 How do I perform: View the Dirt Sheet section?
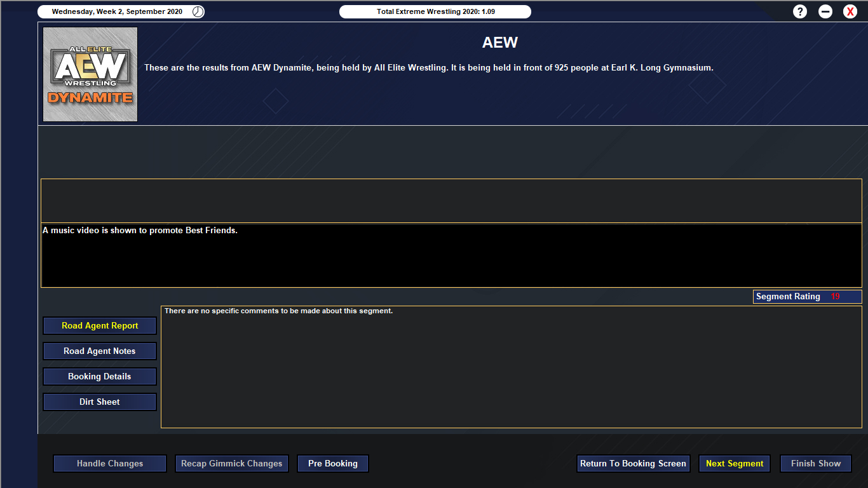[x=100, y=402]
